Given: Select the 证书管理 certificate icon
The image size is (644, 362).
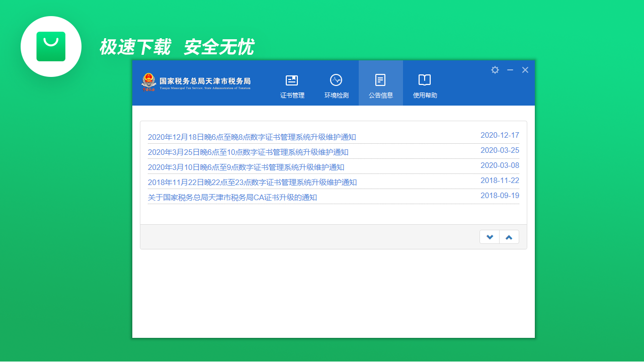Looking at the screenshot, I should [x=292, y=79].
